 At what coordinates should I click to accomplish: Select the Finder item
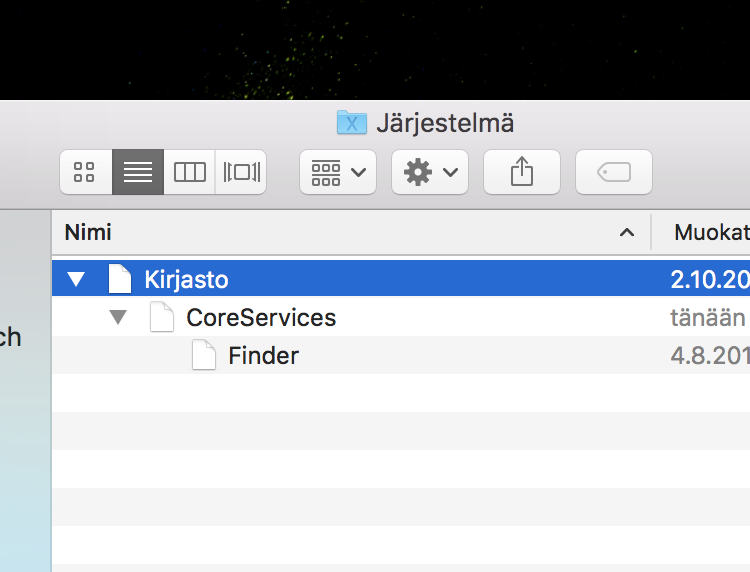tap(401, 355)
